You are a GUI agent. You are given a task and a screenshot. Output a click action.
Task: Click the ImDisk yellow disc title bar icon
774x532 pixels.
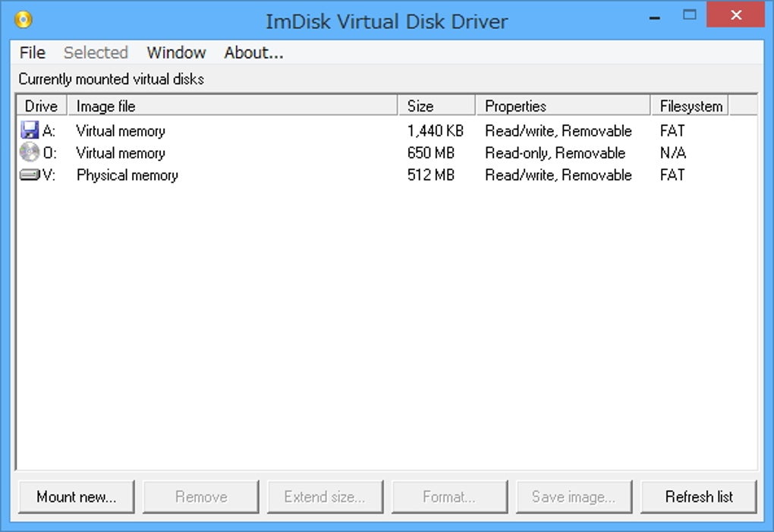tap(24, 20)
